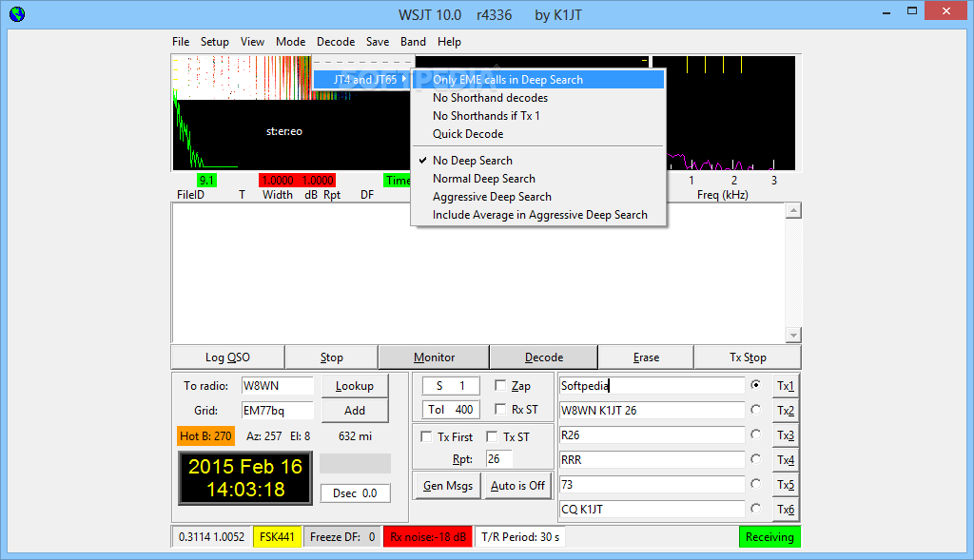Click the WSJT globe icon in title bar
Image resolution: width=974 pixels, height=560 pixels.
point(17,13)
